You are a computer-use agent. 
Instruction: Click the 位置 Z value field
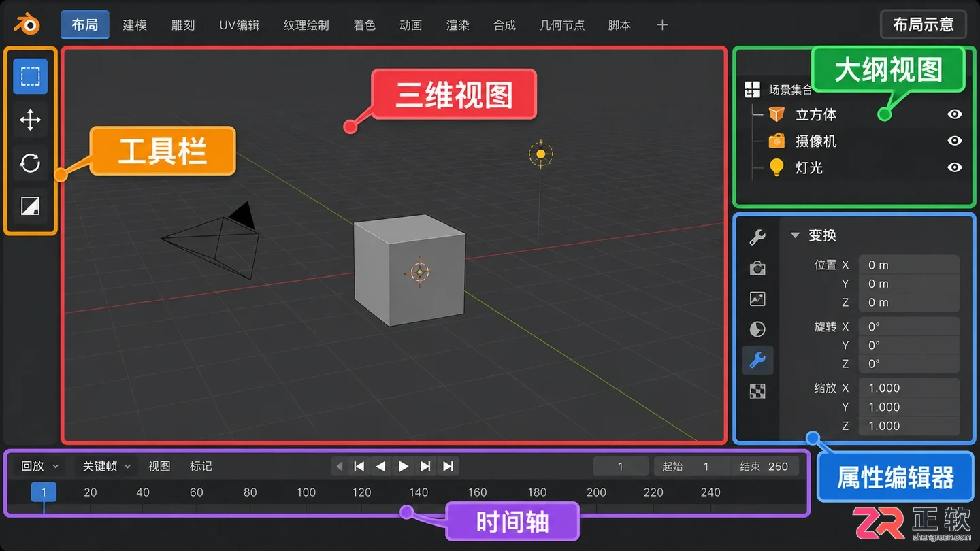click(909, 302)
